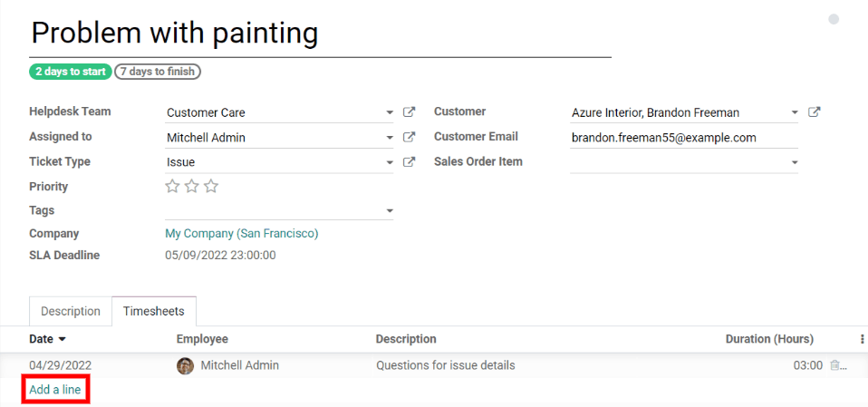Click the kanban state dot indicator
The height and width of the screenshot is (407, 868).
834,19
